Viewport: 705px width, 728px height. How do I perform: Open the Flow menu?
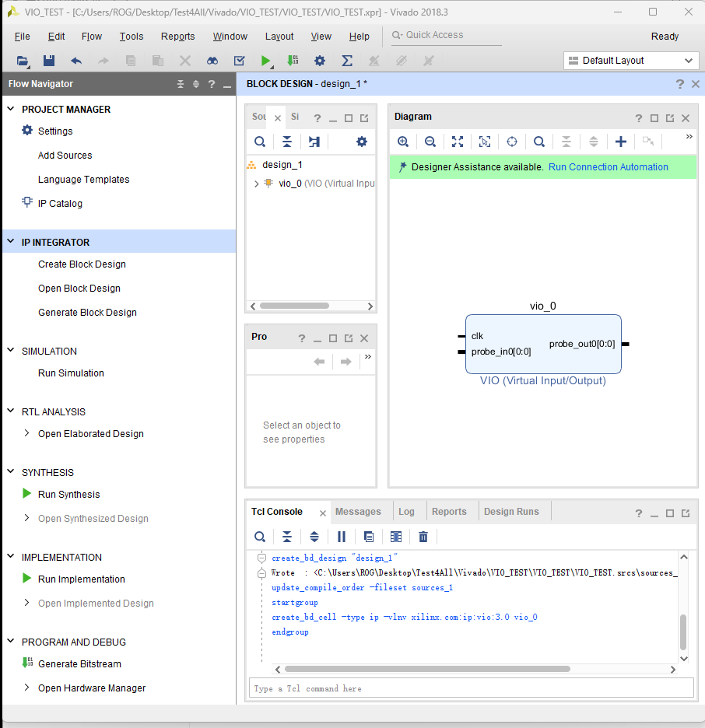coord(92,37)
